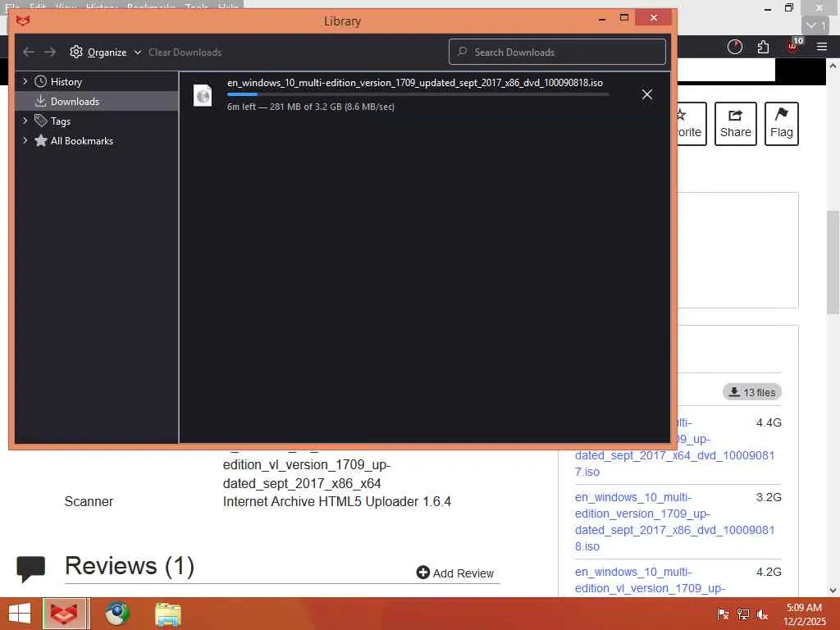Click the network tray icon
The height and width of the screenshot is (630, 840).
743,614
